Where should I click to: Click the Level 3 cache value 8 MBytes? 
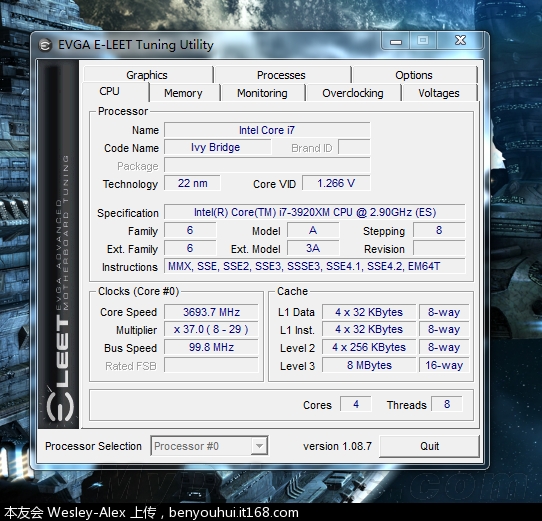[369, 365]
